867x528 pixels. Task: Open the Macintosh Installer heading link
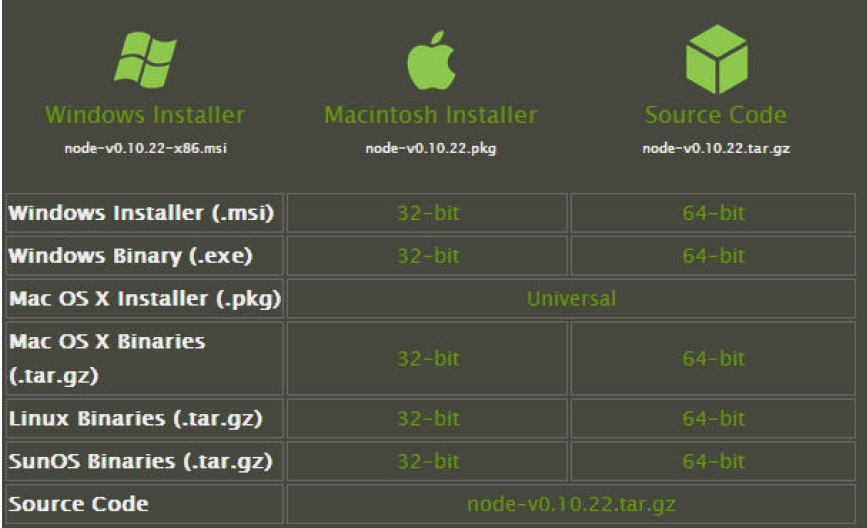(x=431, y=115)
